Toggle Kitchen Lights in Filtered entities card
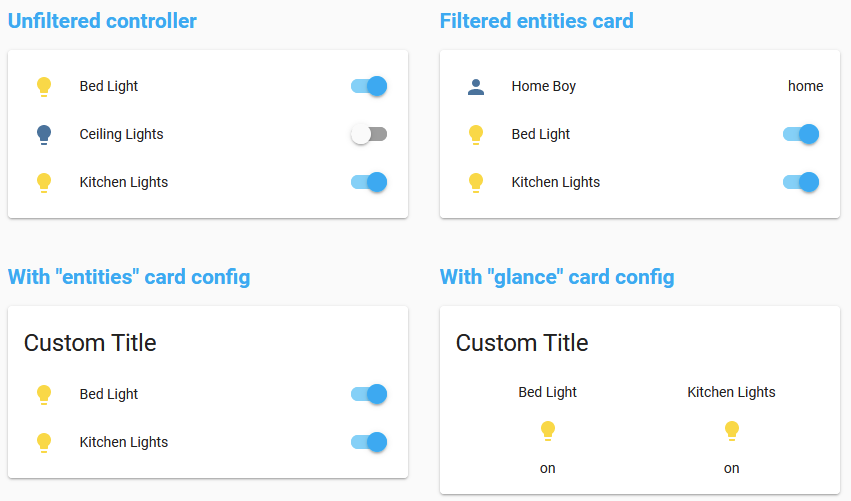Screen dimensions: 851x501 click(x=801, y=182)
